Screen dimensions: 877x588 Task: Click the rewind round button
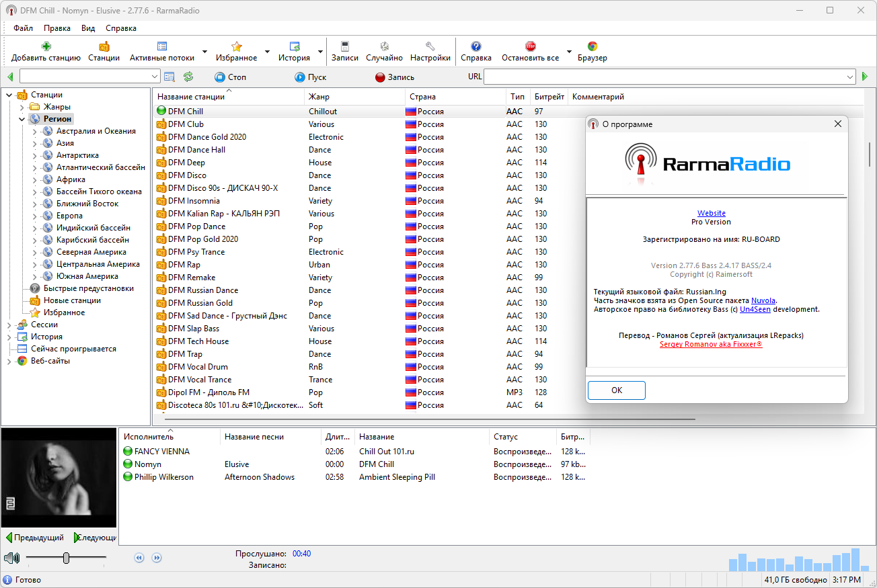point(139,558)
